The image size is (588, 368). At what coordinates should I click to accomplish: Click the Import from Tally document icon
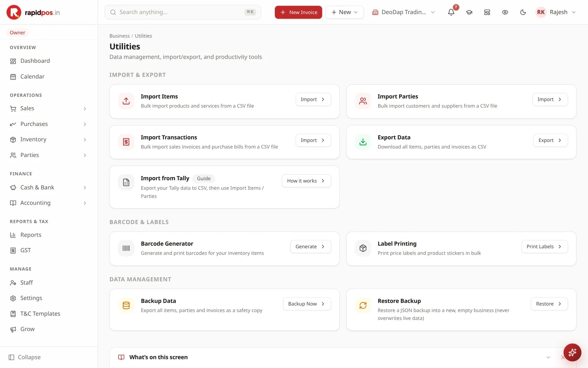[126, 183]
